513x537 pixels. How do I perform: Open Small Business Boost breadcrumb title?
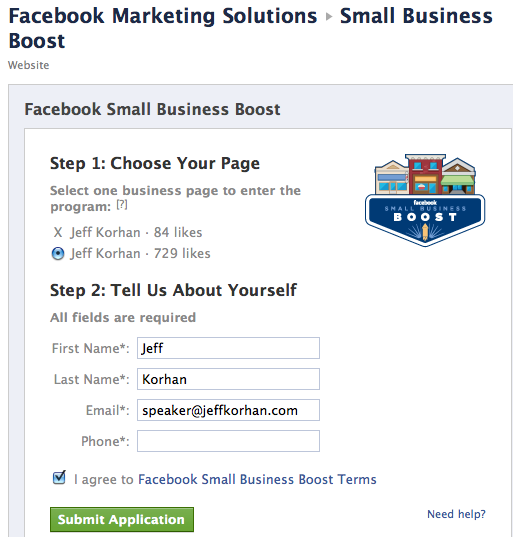click(250, 28)
